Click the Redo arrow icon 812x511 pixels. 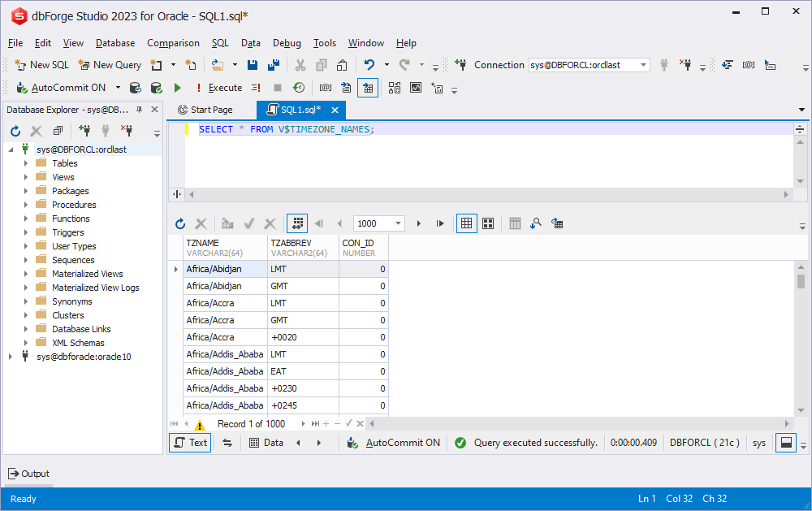pos(404,65)
